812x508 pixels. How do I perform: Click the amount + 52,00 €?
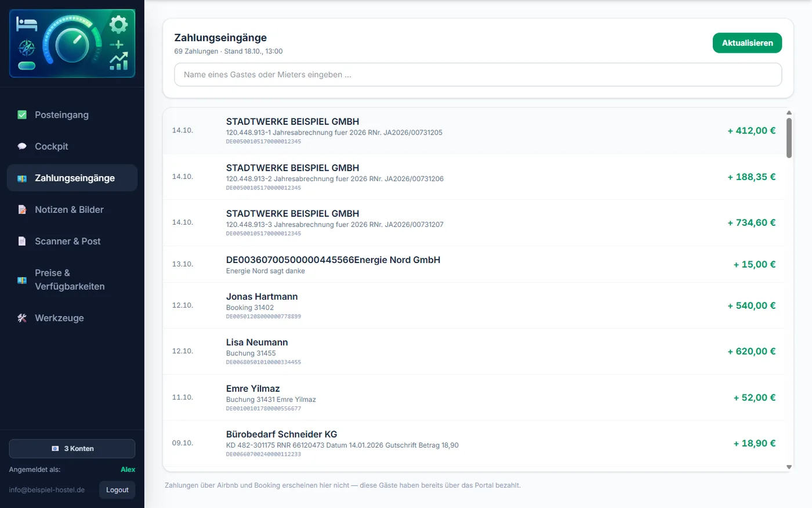[x=755, y=398]
